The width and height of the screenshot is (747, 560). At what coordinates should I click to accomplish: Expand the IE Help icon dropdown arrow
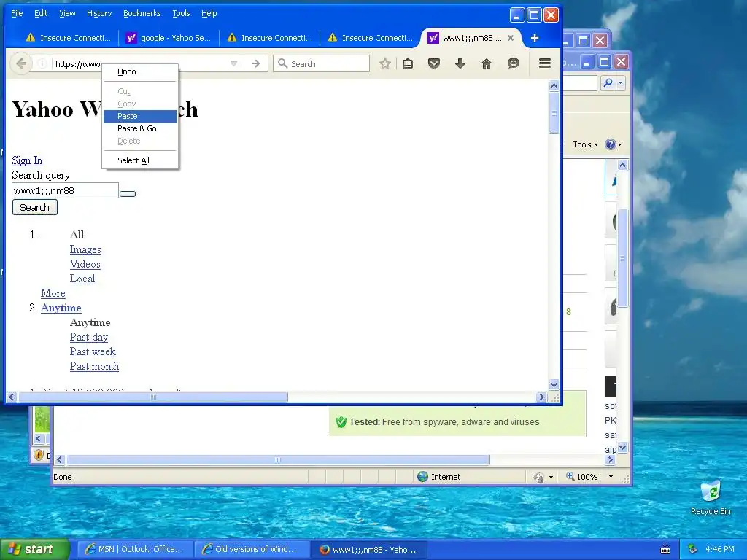619,145
